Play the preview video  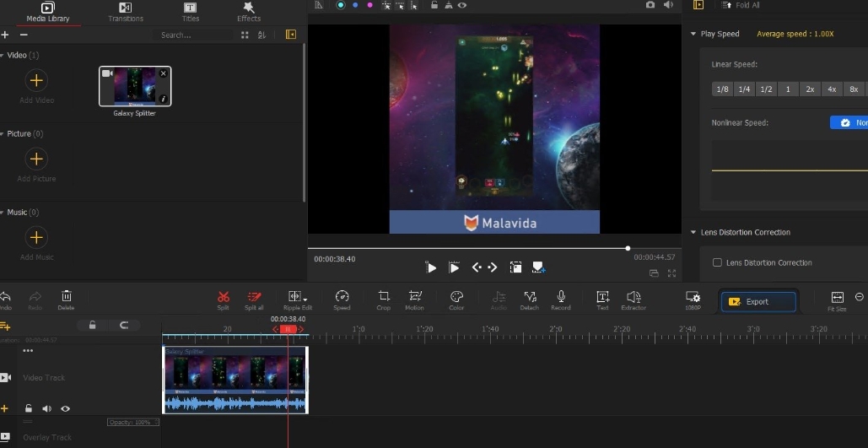point(431,267)
